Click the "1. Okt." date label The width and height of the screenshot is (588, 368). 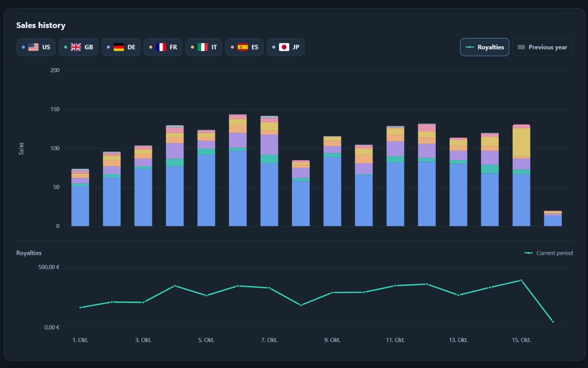tap(80, 340)
